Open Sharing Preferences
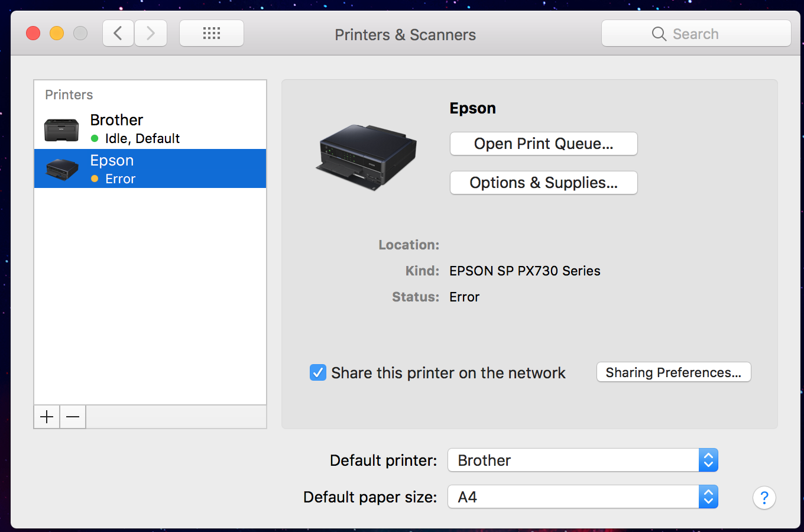Screen dimensions: 804x532 point(674,372)
